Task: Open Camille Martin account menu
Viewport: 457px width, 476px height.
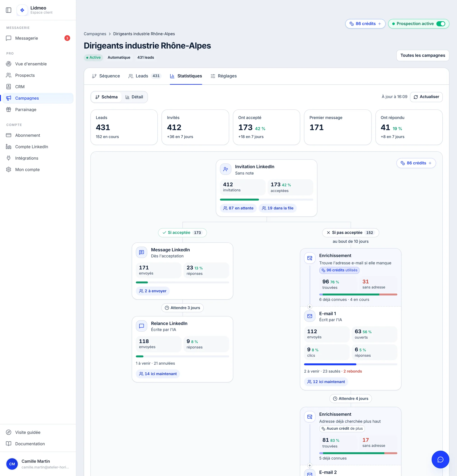Action: click(x=38, y=464)
